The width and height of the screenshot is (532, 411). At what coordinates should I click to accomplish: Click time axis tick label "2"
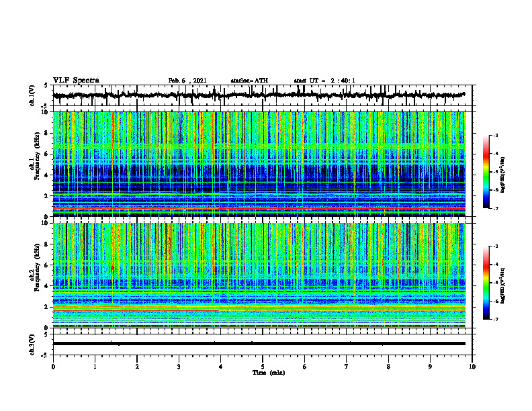click(137, 367)
